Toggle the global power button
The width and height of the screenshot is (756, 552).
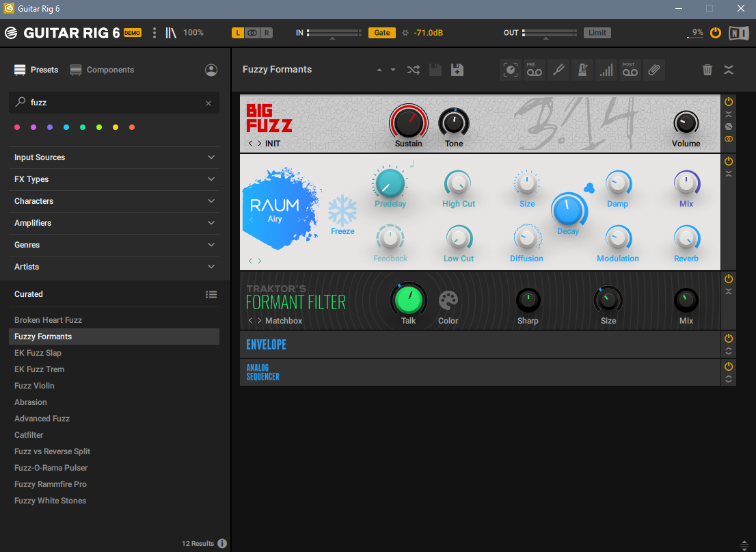pyautogui.click(x=716, y=33)
